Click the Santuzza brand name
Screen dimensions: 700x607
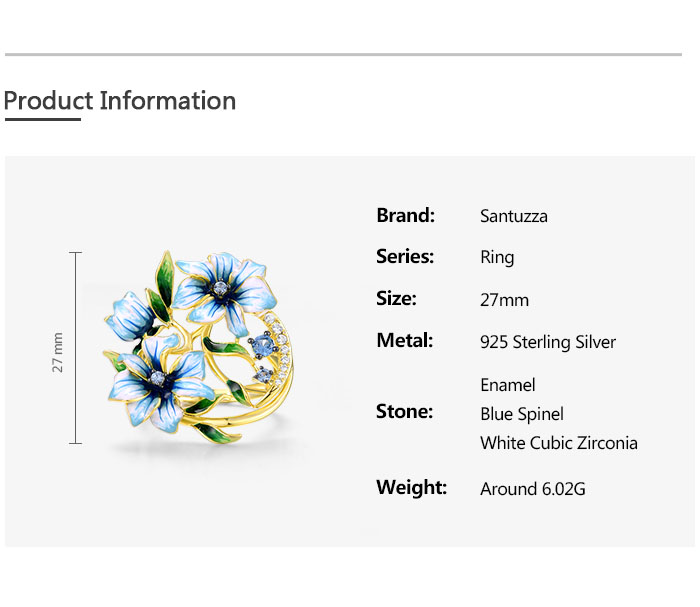pyautogui.click(x=514, y=216)
